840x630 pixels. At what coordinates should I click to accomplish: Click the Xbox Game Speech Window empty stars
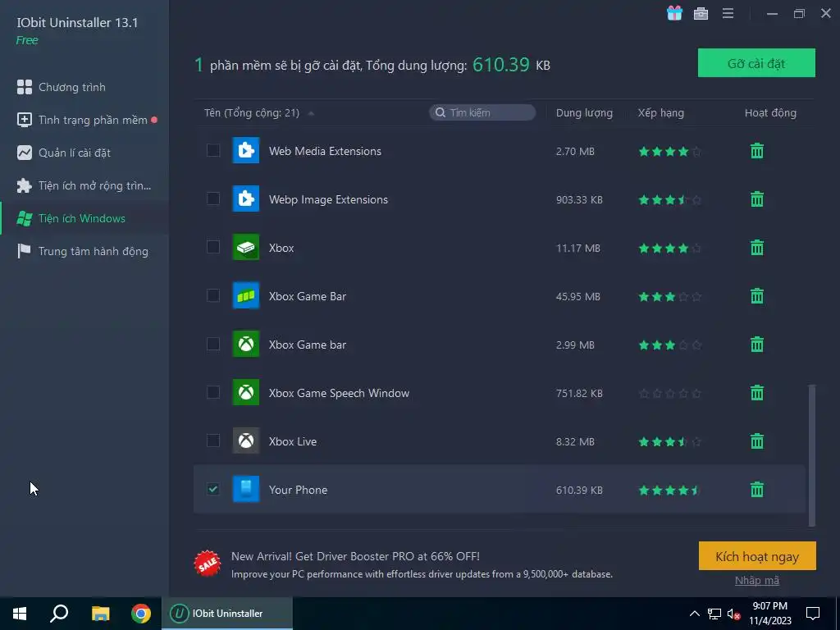coord(669,394)
